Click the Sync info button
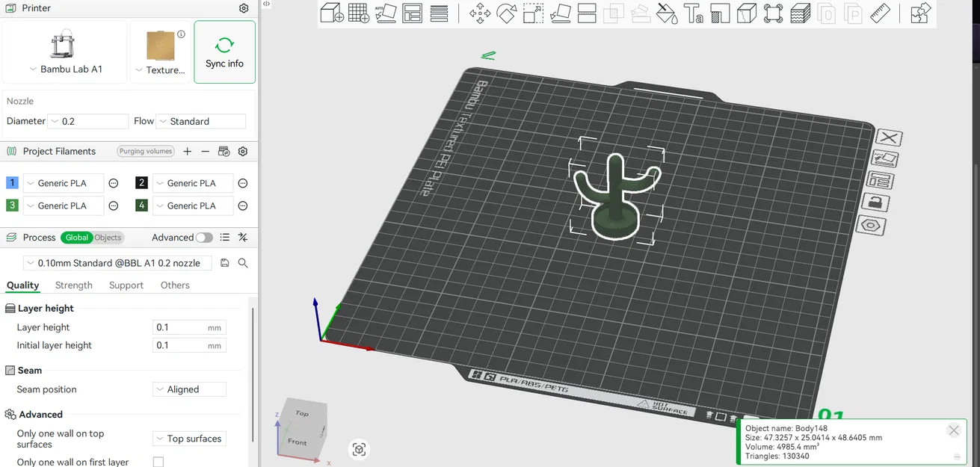 point(224,52)
